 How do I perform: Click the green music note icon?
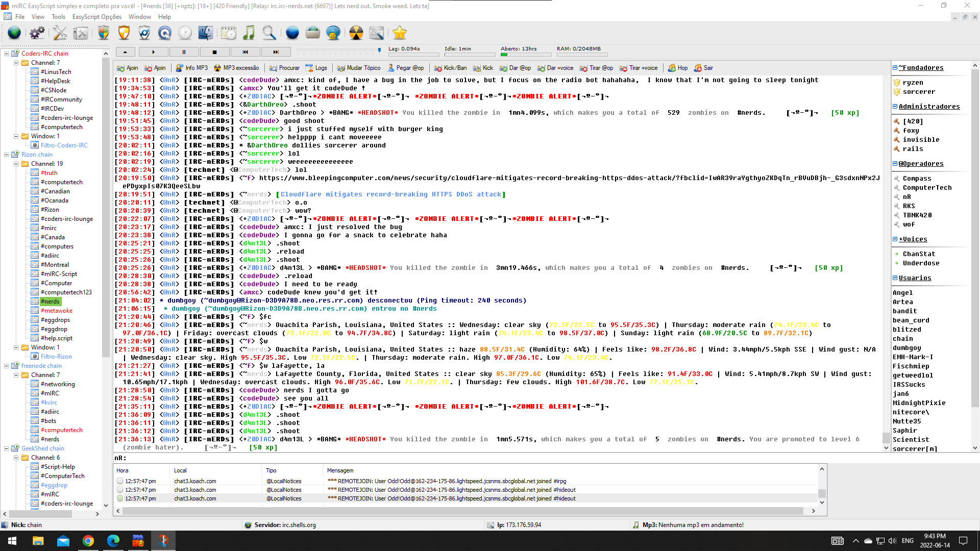click(249, 33)
